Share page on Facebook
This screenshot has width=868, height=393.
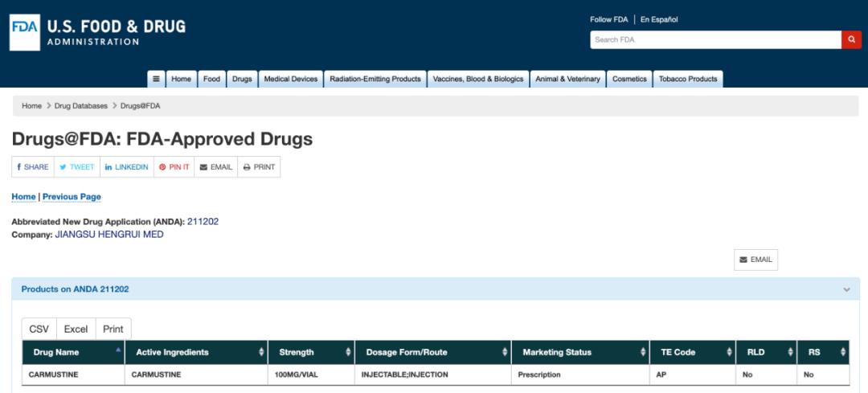(x=33, y=167)
